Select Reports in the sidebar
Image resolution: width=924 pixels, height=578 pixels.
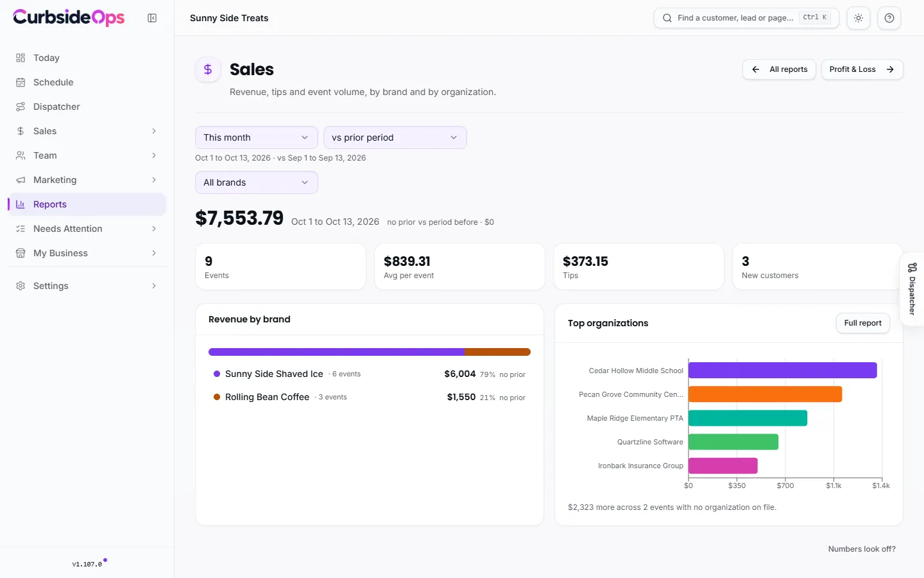coord(87,204)
